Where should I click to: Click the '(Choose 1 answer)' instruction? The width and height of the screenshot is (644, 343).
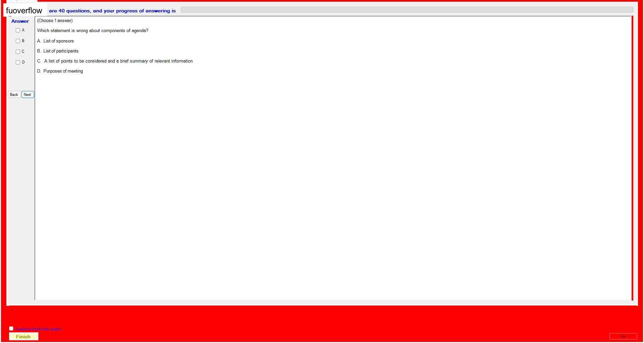[x=55, y=21]
